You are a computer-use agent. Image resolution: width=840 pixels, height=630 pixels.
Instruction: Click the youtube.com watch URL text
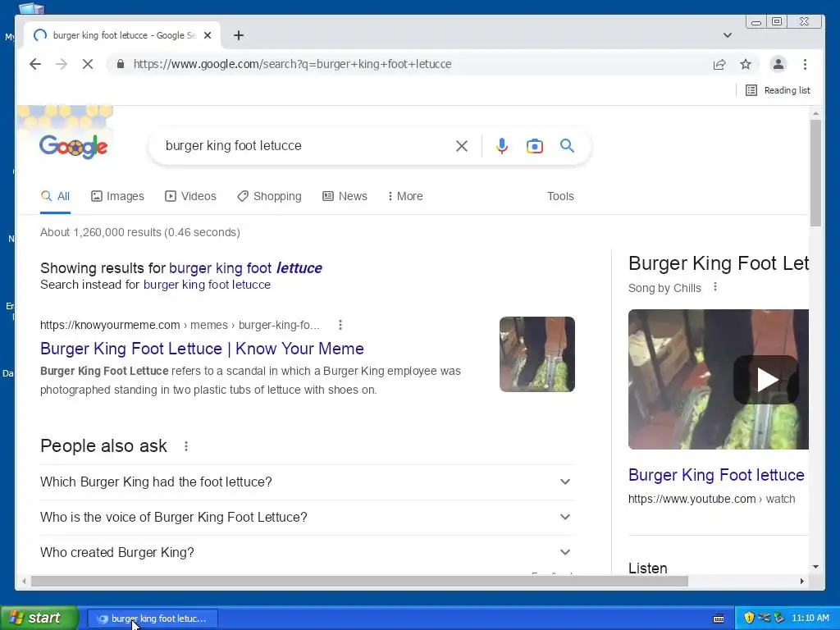click(711, 499)
